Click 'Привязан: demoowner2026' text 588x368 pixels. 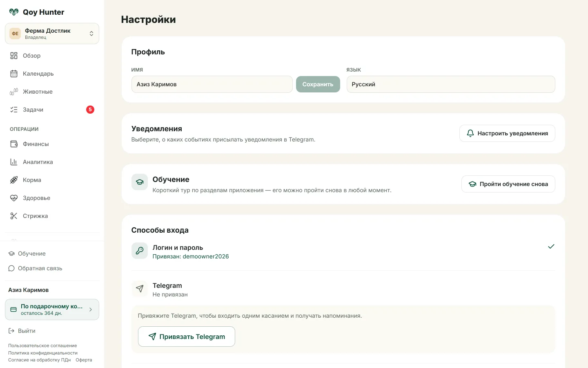pyautogui.click(x=191, y=256)
